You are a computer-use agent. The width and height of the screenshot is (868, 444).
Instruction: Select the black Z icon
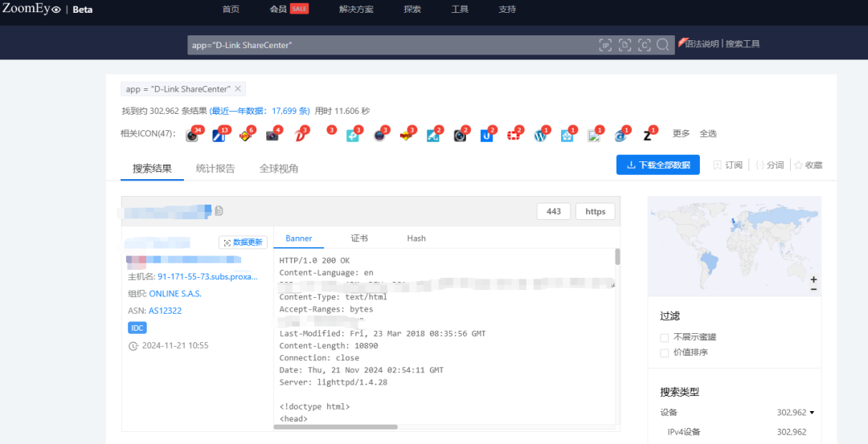click(647, 136)
